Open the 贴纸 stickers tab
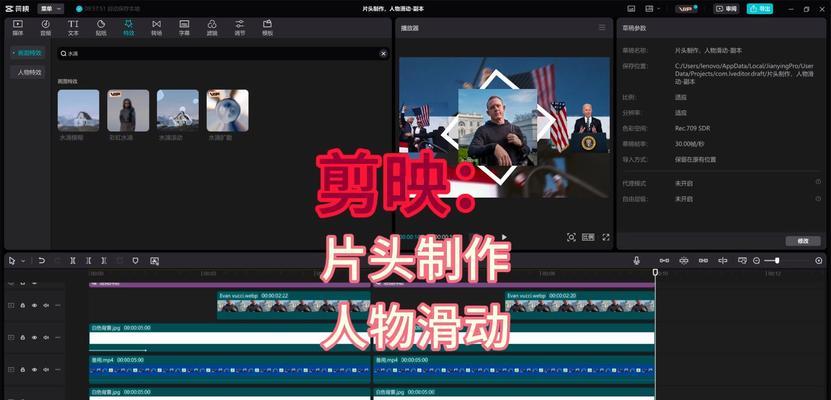 (x=101, y=28)
